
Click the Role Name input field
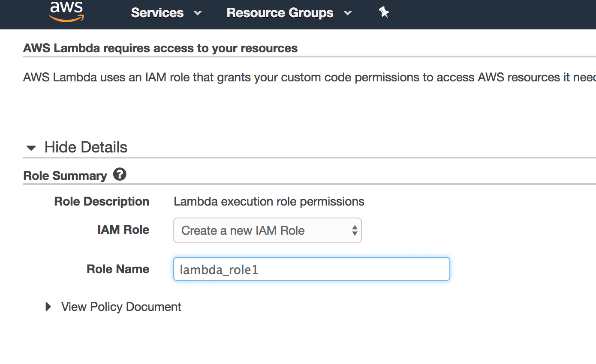click(312, 269)
